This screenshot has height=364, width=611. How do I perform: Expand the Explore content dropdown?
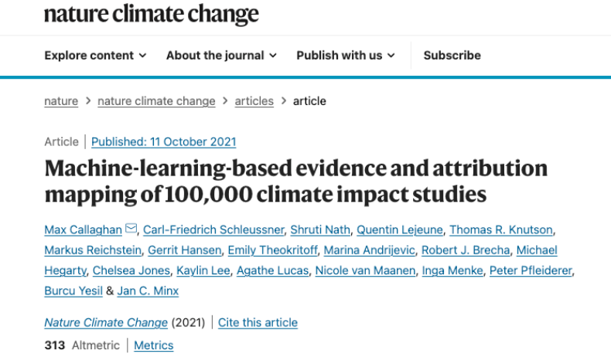pyautogui.click(x=95, y=56)
